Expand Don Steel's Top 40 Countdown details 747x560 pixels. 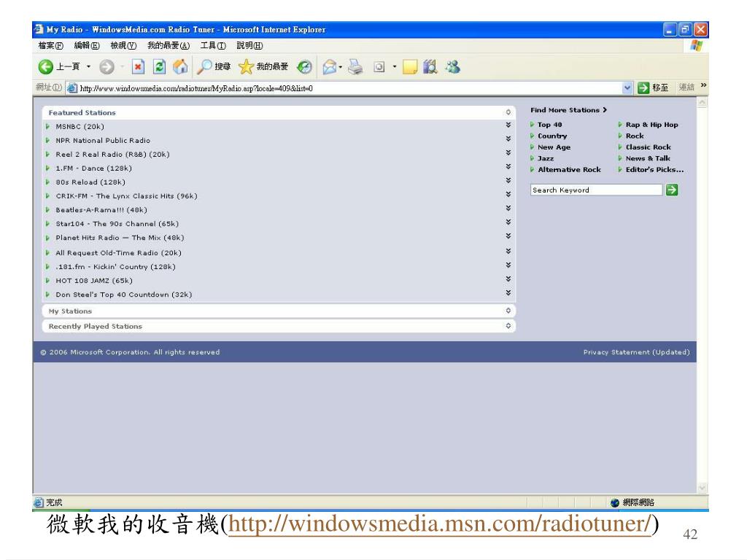pyautogui.click(x=508, y=292)
